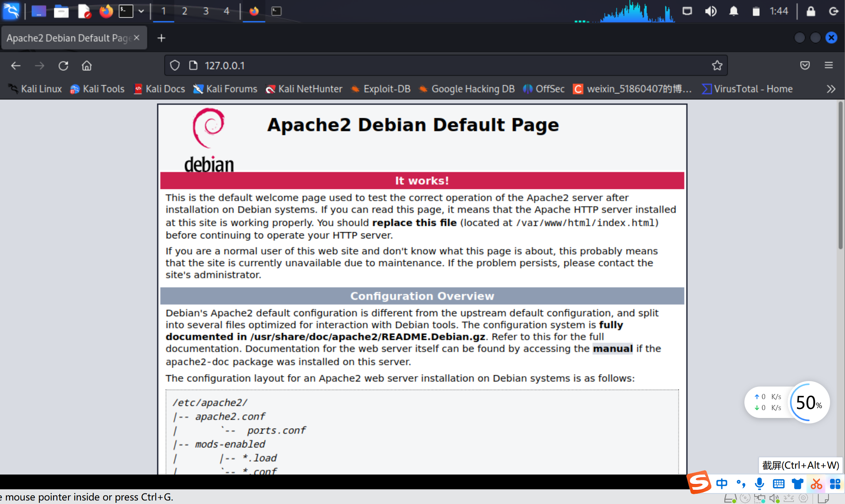Click the screenshot scissors icon
This screenshot has height=504, width=845.
click(x=816, y=484)
